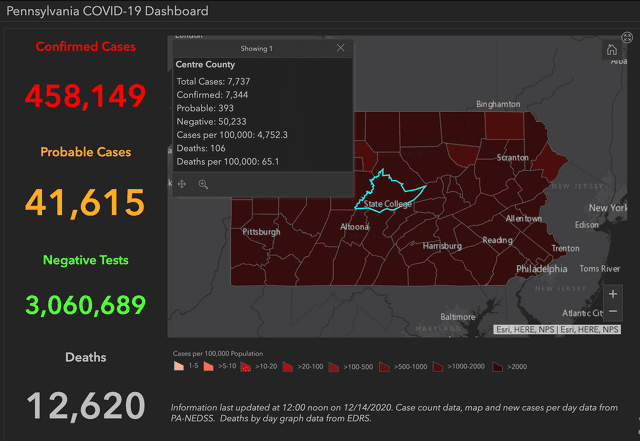Click 'Cases per 100,000: 4,752.3' line
This screenshot has width=640, height=441.
tap(232, 135)
